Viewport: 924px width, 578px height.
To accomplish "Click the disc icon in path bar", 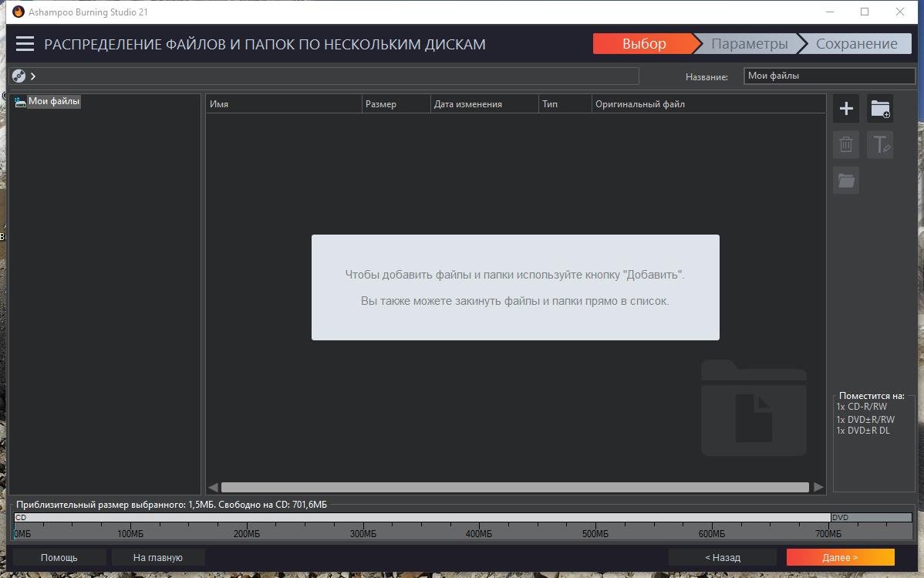I will (x=19, y=76).
